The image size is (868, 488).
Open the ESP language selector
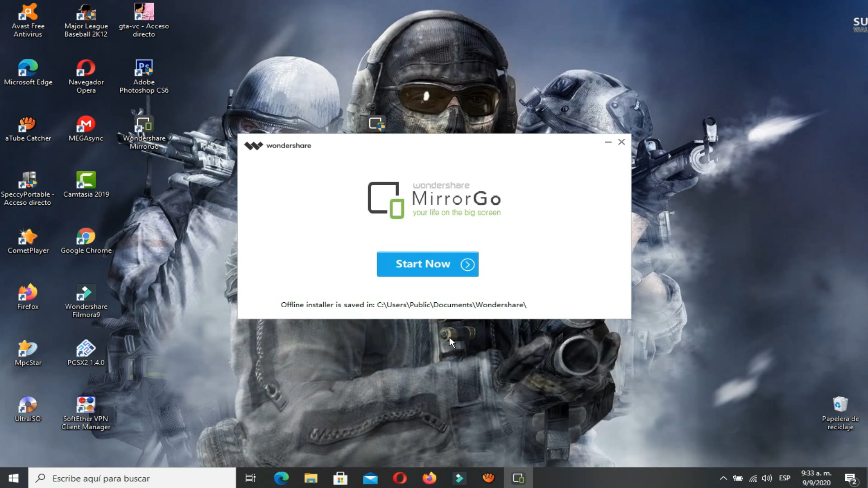[784, 478]
